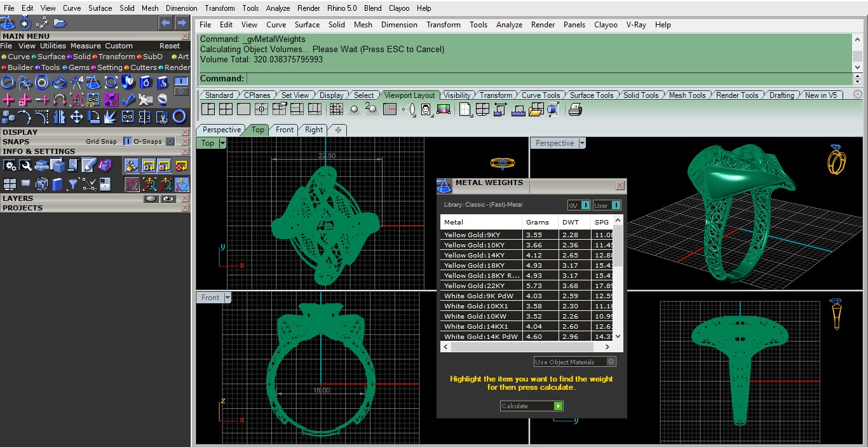
Task: Open the Perspective viewport title dropdown arrow
Action: click(x=581, y=143)
